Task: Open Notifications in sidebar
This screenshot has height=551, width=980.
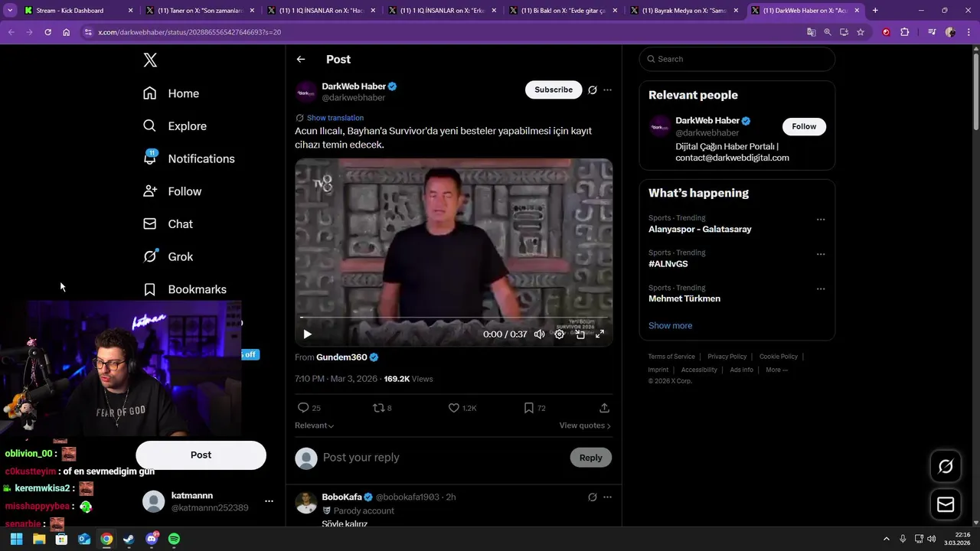Action: click(188, 158)
